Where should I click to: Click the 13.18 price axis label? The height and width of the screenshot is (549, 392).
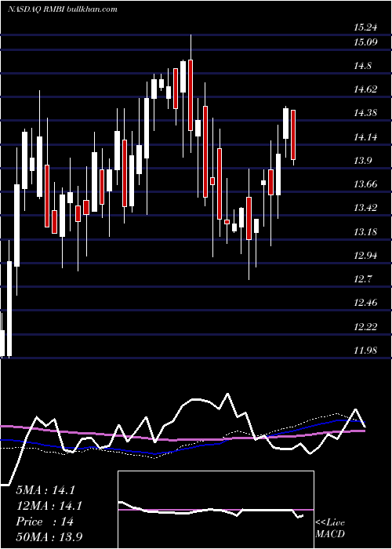coord(365,232)
